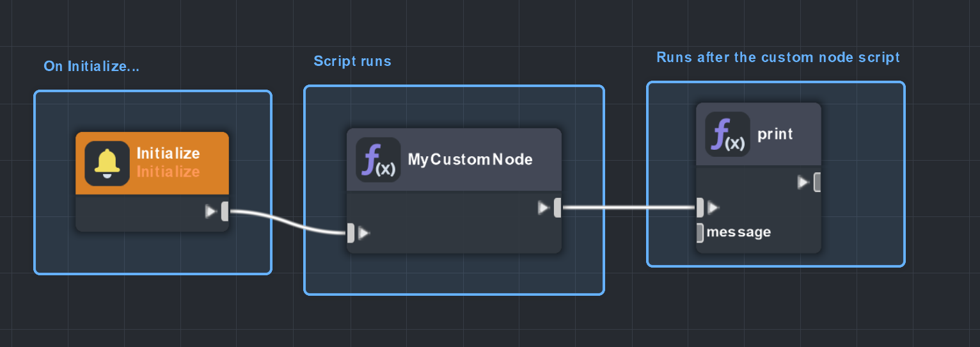Click the f(x) icon on MyCustomNode
The height and width of the screenshot is (347, 980).
(x=378, y=160)
